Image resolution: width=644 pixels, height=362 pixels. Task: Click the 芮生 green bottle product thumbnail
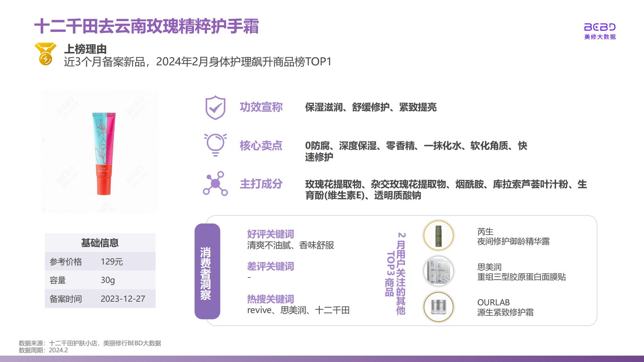[x=438, y=235]
